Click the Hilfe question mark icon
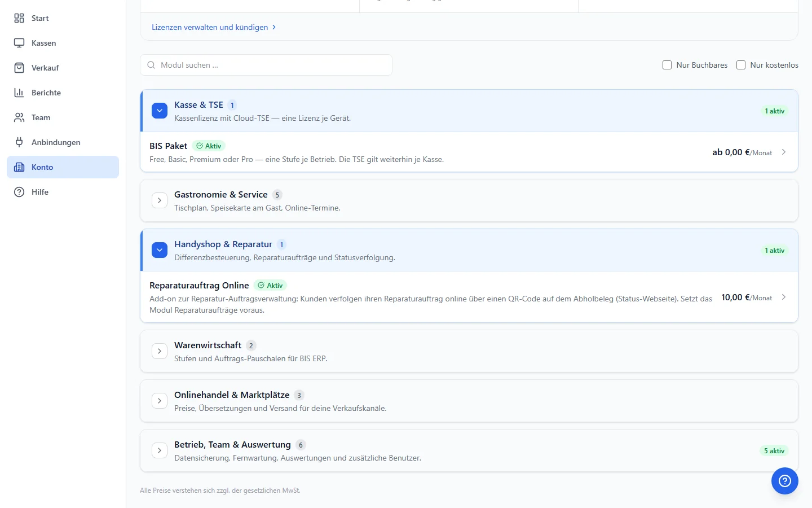The image size is (812, 508). tap(19, 192)
